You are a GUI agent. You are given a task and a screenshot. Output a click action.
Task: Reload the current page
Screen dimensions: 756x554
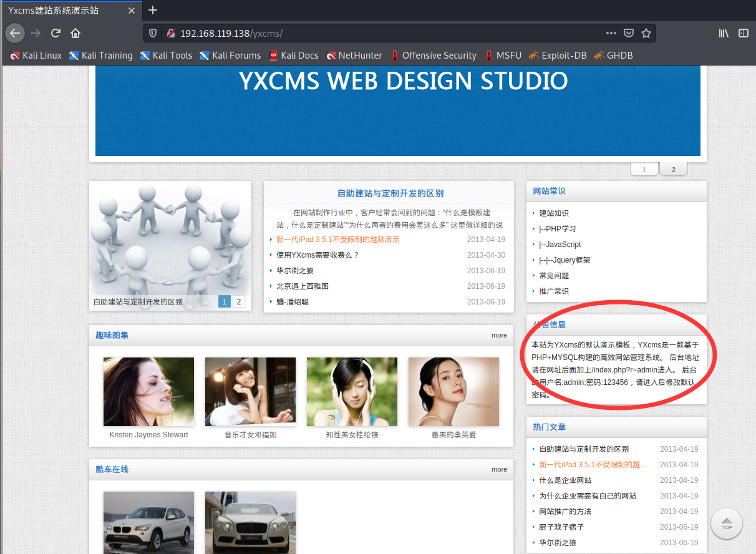click(x=56, y=33)
